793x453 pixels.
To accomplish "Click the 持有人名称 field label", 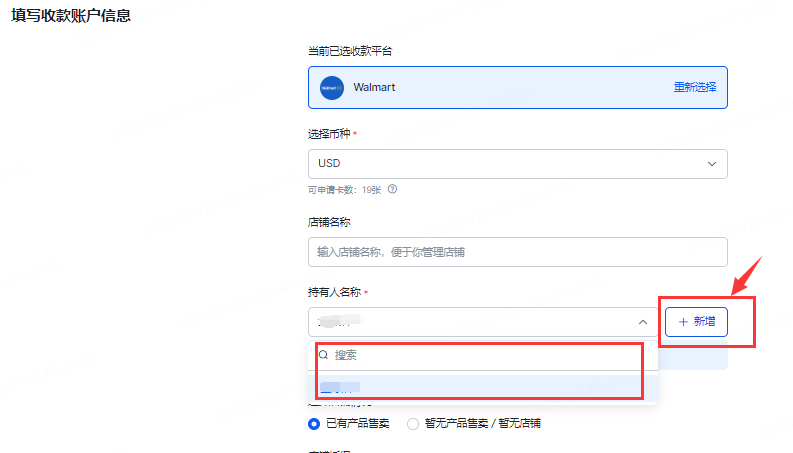I will click(x=334, y=292).
